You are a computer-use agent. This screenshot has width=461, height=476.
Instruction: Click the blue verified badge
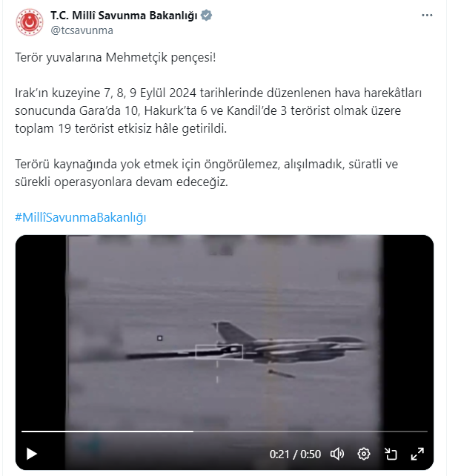(x=206, y=15)
